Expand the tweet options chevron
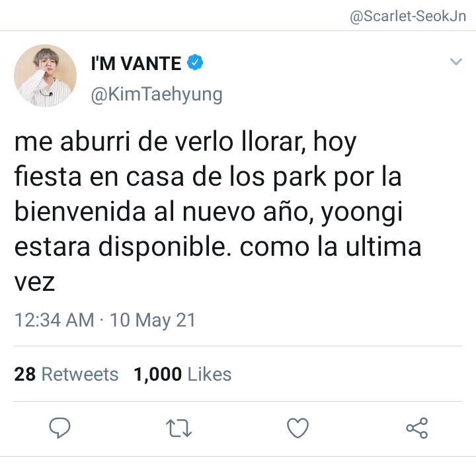Viewport: 476px width, 464px height. pos(456,61)
